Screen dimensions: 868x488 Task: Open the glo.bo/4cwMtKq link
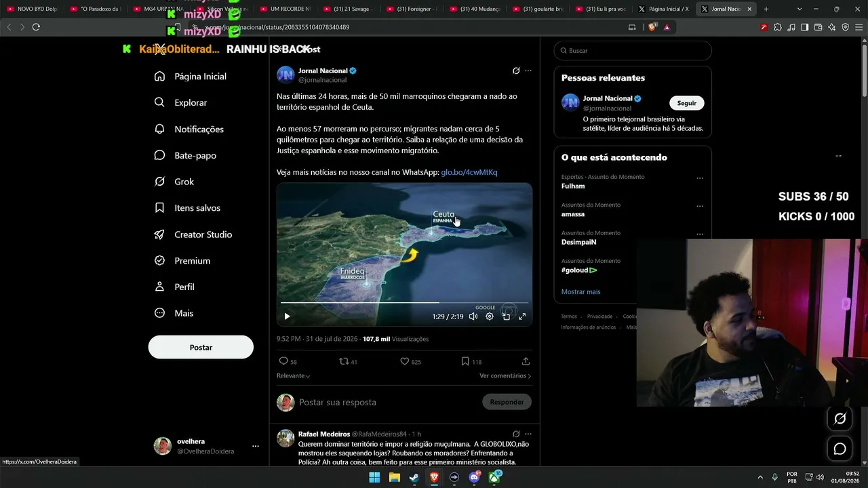(469, 172)
